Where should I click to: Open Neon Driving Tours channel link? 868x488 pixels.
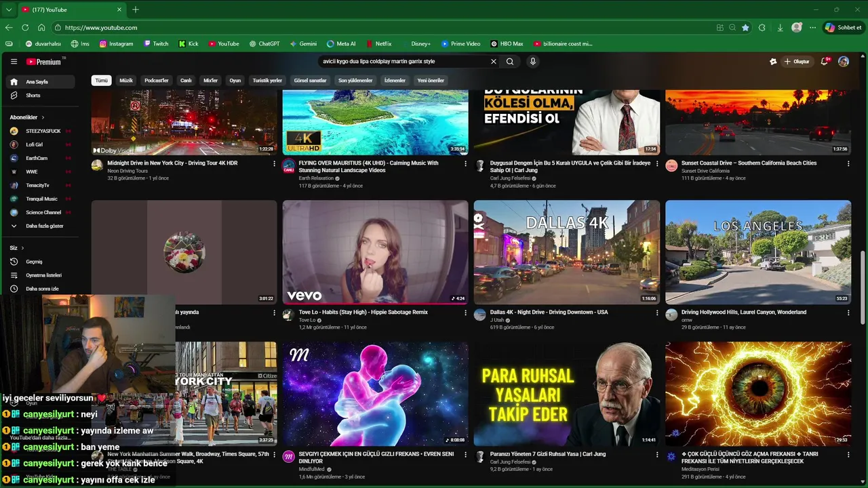127,171
